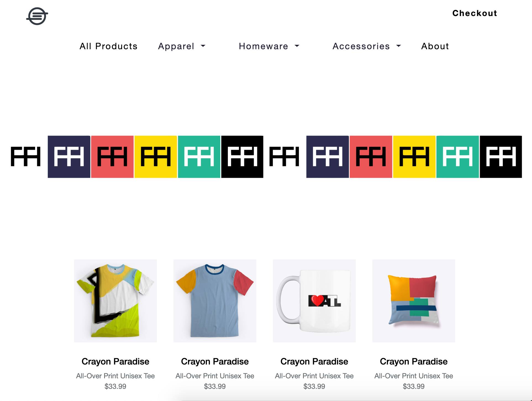Expand the Accessories dropdown menu
This screenshot has height=401, width=532.
(367, 46)
